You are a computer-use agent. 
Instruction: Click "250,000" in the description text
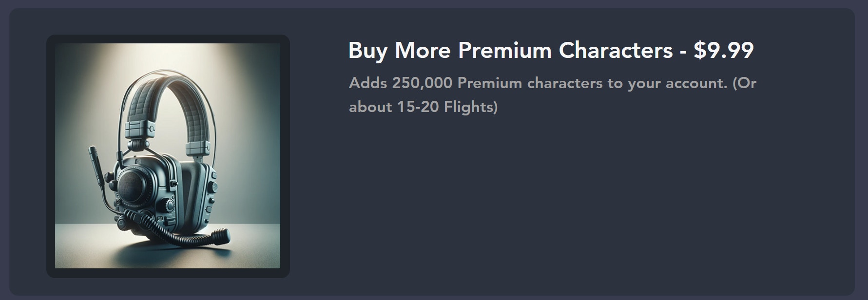(422, 83)
